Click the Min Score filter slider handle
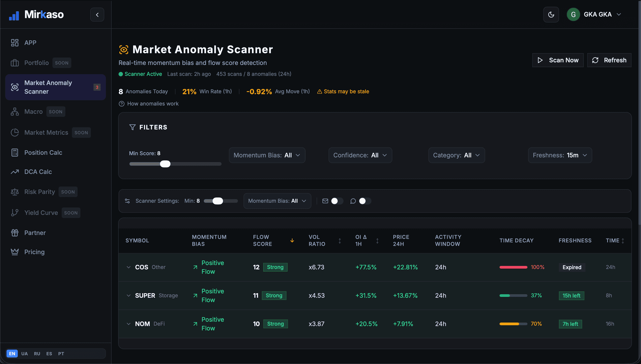Viewport: 641px width, 364px height. coord(165,164)
